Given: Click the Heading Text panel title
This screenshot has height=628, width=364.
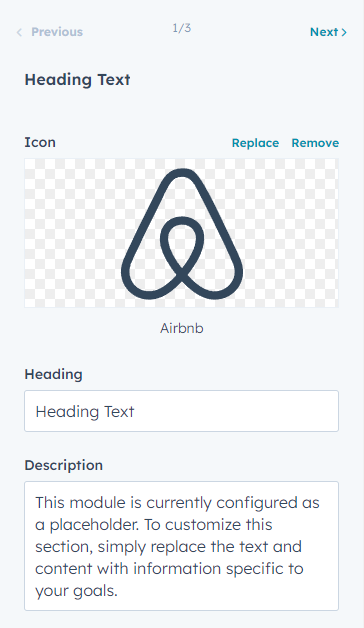Looking at the screenshot, I should pyautogui.click(x=78, y=80).
